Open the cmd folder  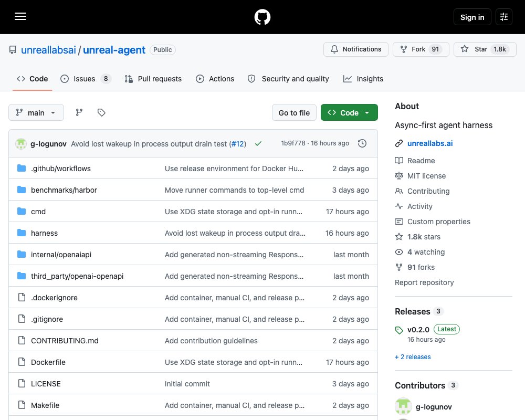point(38,212)
